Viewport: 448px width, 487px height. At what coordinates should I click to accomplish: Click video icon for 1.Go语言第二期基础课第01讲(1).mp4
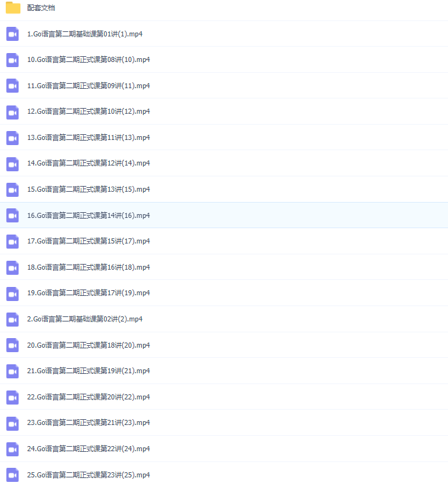pyautogui.click(x=12, y=34)
